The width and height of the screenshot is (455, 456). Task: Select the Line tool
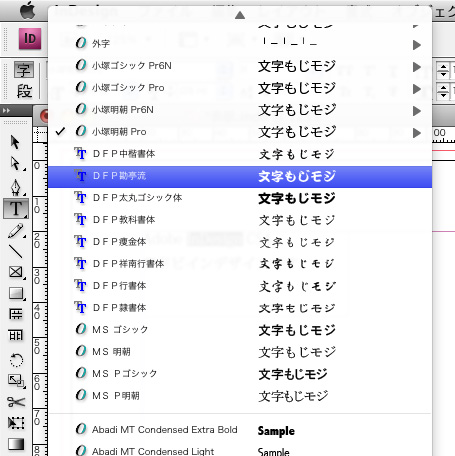tap(16, 251)
